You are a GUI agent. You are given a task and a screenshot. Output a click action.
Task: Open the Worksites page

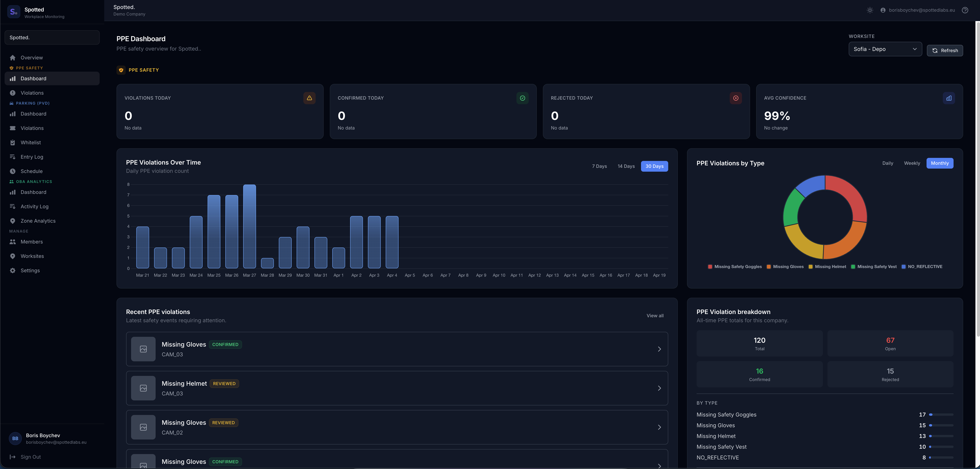click(32, 256)
